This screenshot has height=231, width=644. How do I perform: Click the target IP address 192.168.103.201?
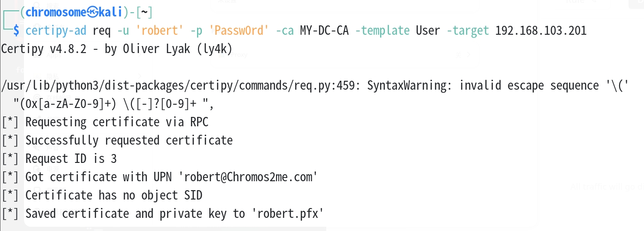541,31
